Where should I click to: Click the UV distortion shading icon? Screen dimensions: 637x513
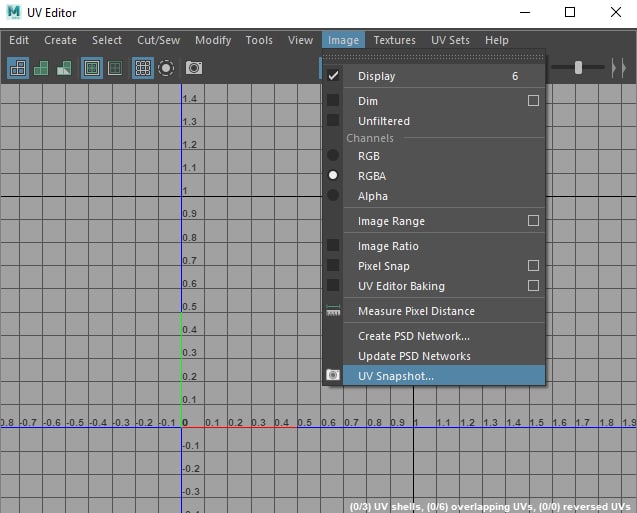[x=64, y=68]
